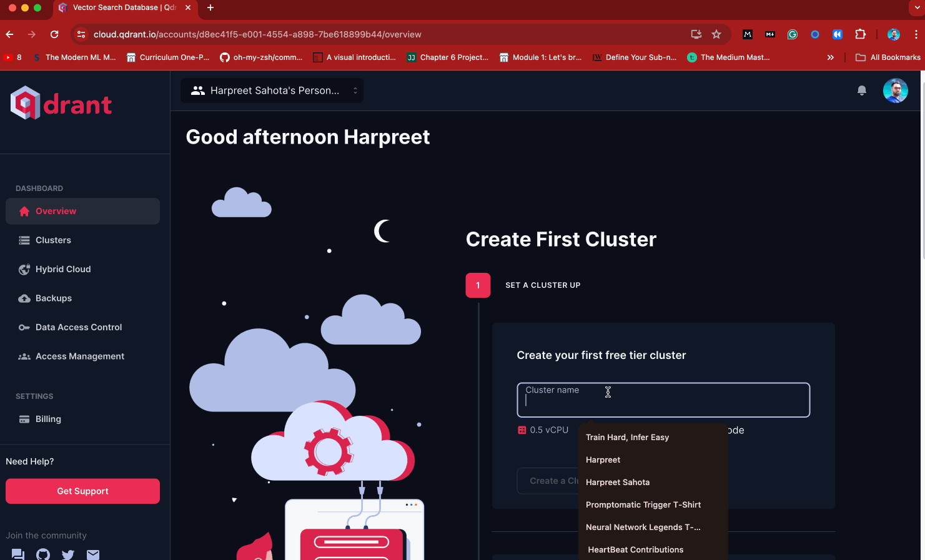This screenshot has height=560, width=925.
Task: Open the Twitter community icon
Action: point(68,554)
